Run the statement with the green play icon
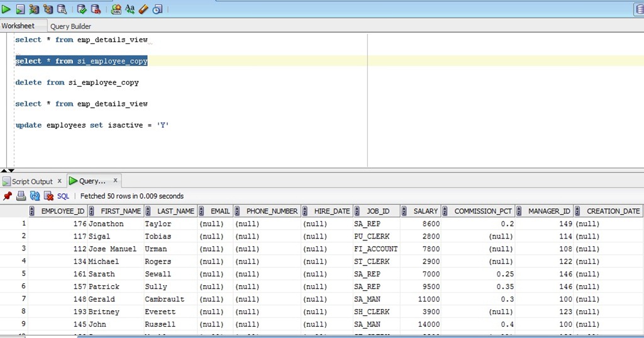The image size is (644, 338). pyautogui.click(x=6, y=9)
